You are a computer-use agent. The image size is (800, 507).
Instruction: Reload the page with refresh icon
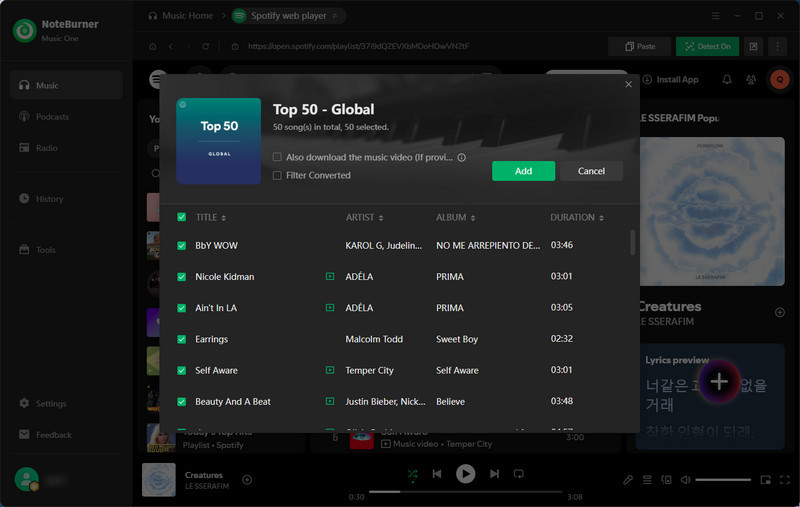click(206, 46)
